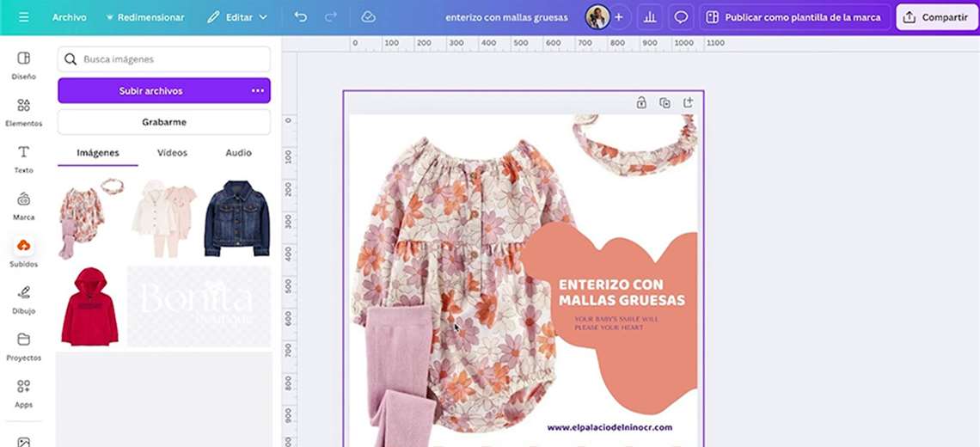
Task: Publish as brand template
Action: click(x=795, y=17)
